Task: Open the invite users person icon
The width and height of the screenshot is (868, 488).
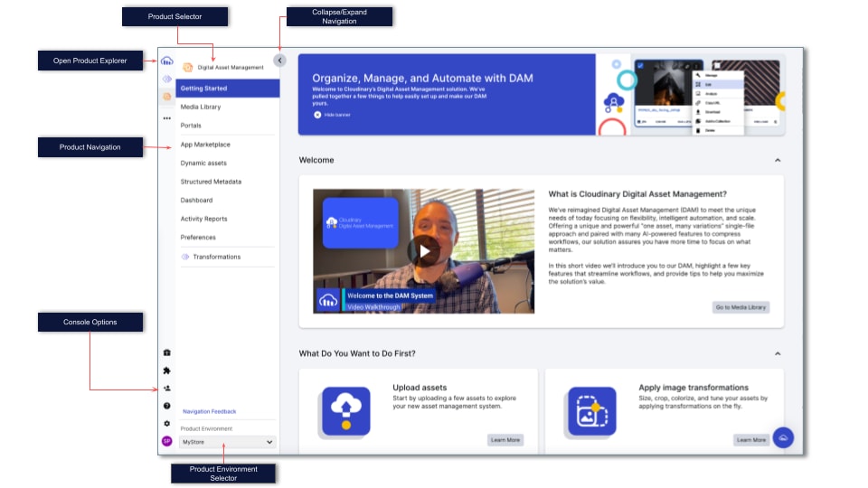Action: [166, 389]
